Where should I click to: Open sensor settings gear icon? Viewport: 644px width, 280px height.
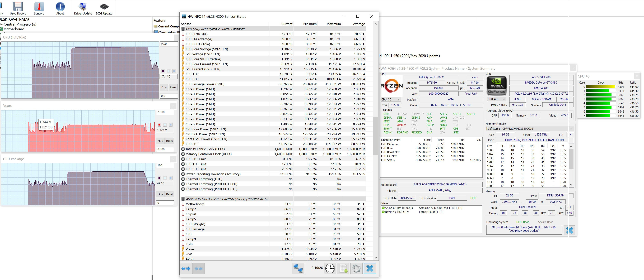click(x=356, y=268)
